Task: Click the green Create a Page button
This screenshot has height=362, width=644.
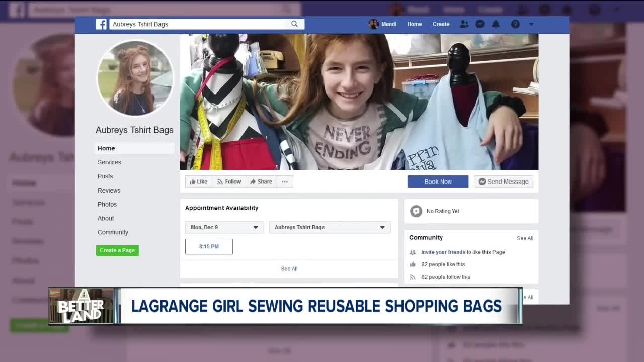Action: pos(117,250)
